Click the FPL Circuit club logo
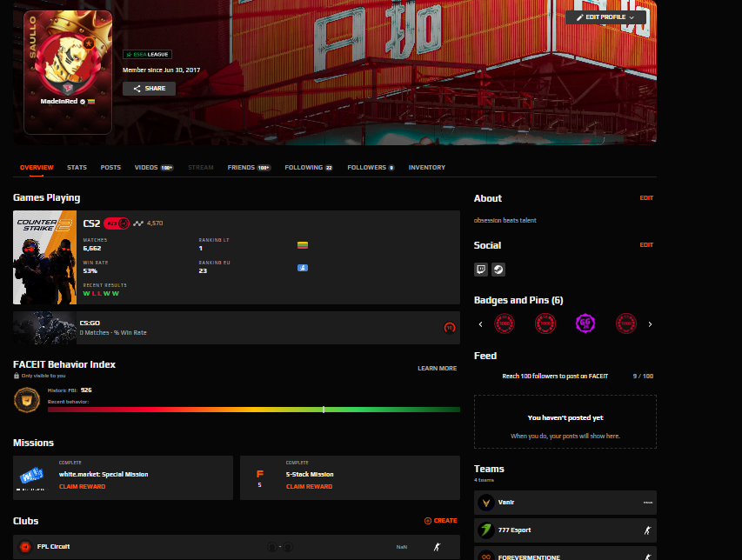This screenshot has width=742, height=560. pyautogui.click(x=25, y=547)
